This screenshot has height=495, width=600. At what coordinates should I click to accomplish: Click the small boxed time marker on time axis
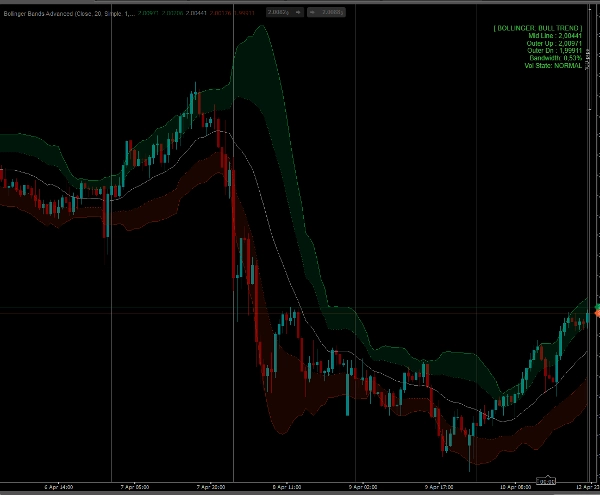click(x=545, y=481)
